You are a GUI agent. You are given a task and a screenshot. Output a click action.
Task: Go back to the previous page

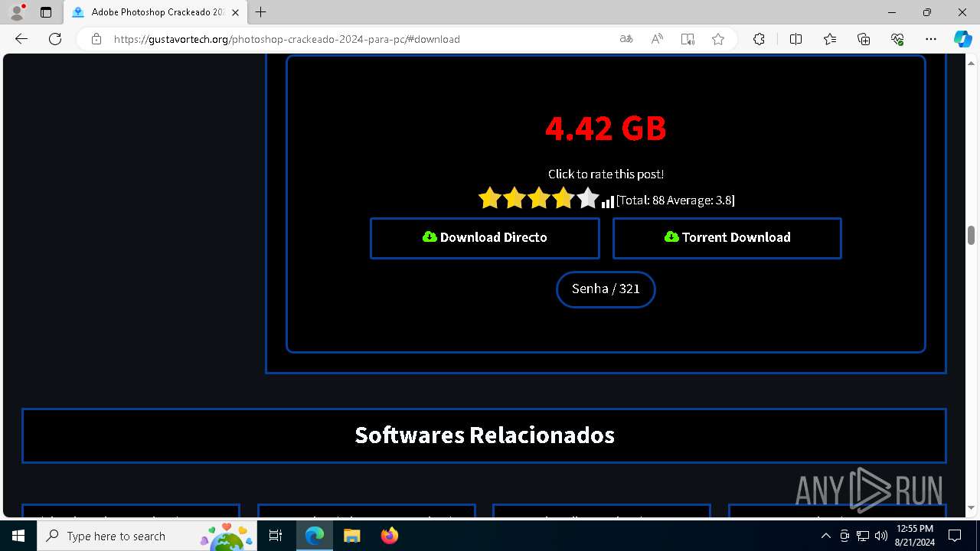coord(21,39)
